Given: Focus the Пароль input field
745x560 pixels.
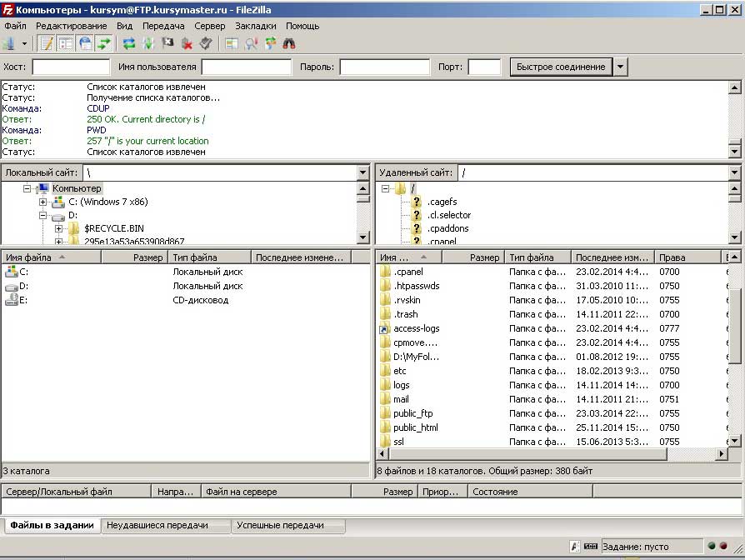Looking at the screenshot, I should 385,67.
